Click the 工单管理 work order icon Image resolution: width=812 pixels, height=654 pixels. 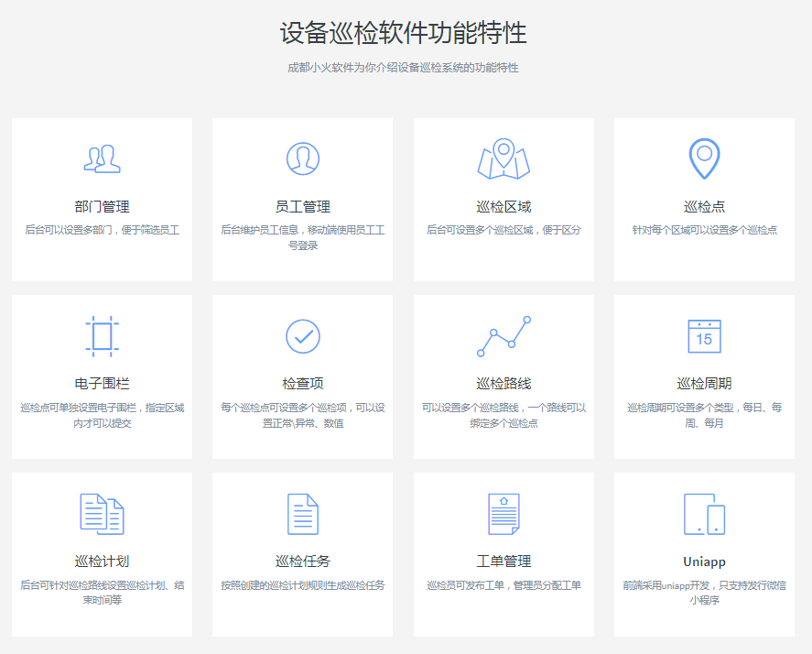[x=503, y=514]
